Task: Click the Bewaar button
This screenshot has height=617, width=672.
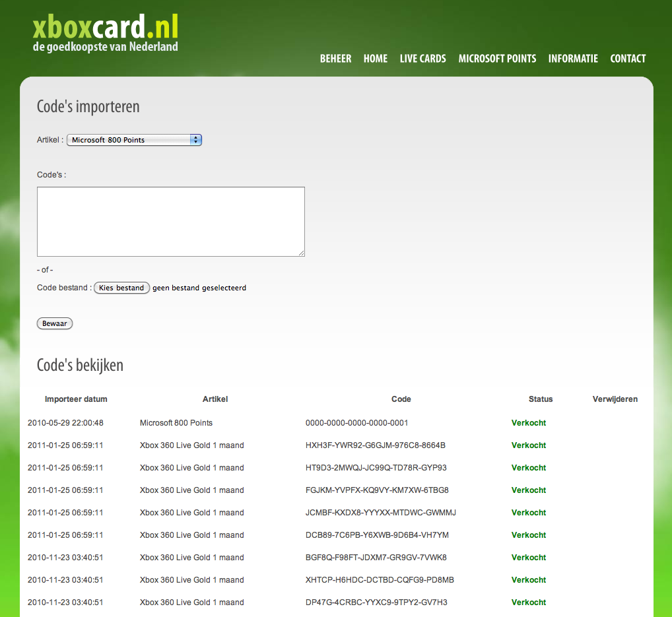Action: point(55,323)
